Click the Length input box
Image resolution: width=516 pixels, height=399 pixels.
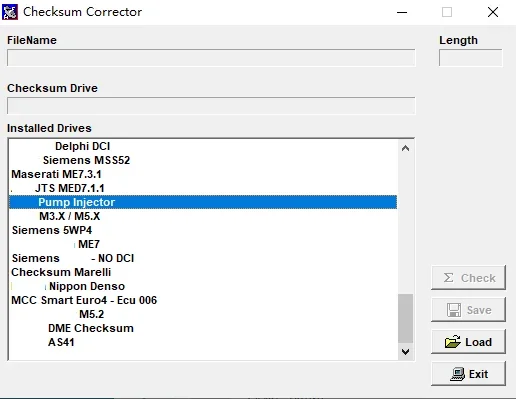click(470, 58)
